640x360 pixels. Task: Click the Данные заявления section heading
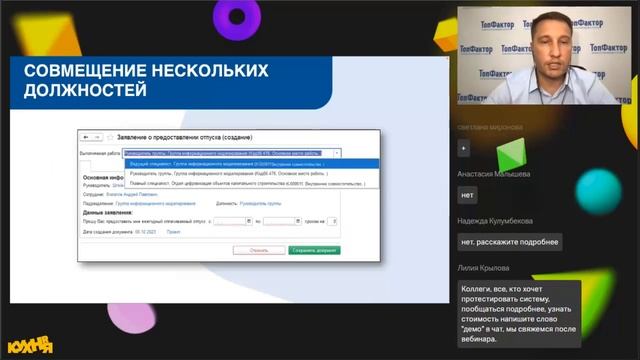pyautogui.click(x=107, y=213)
